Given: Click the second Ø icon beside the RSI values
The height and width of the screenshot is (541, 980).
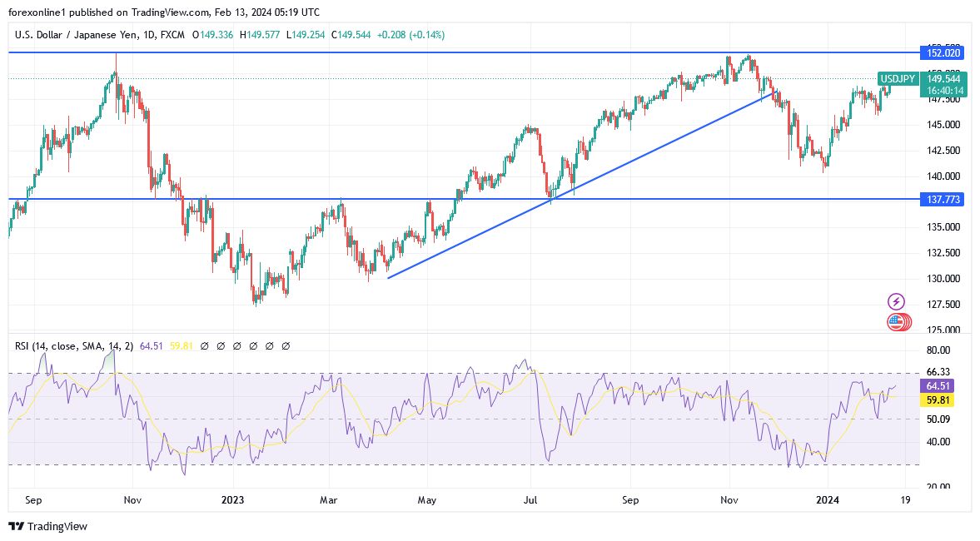Looking at the screenshot, I should 221,345.
